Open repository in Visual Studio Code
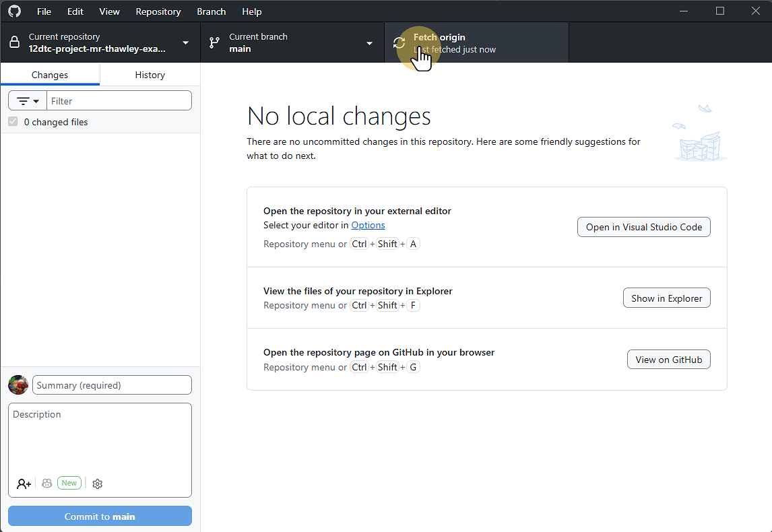This screenshot has height=532, width=772. [x=643, y=227]
